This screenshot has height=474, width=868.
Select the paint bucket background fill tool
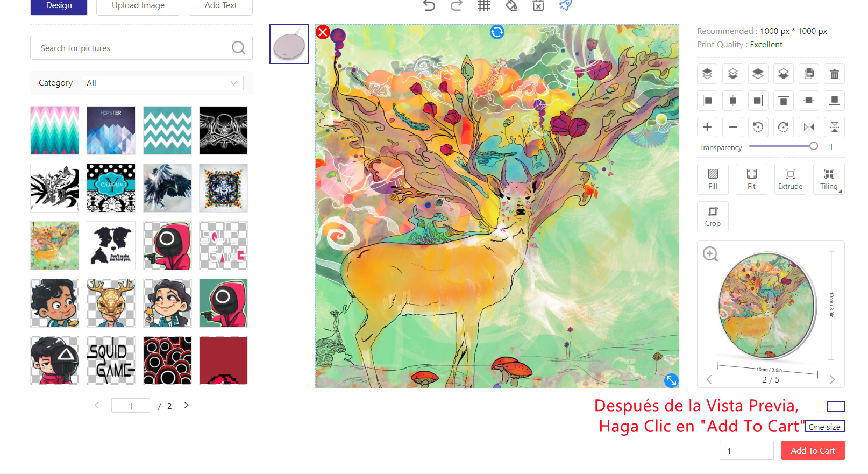point(511,5)
